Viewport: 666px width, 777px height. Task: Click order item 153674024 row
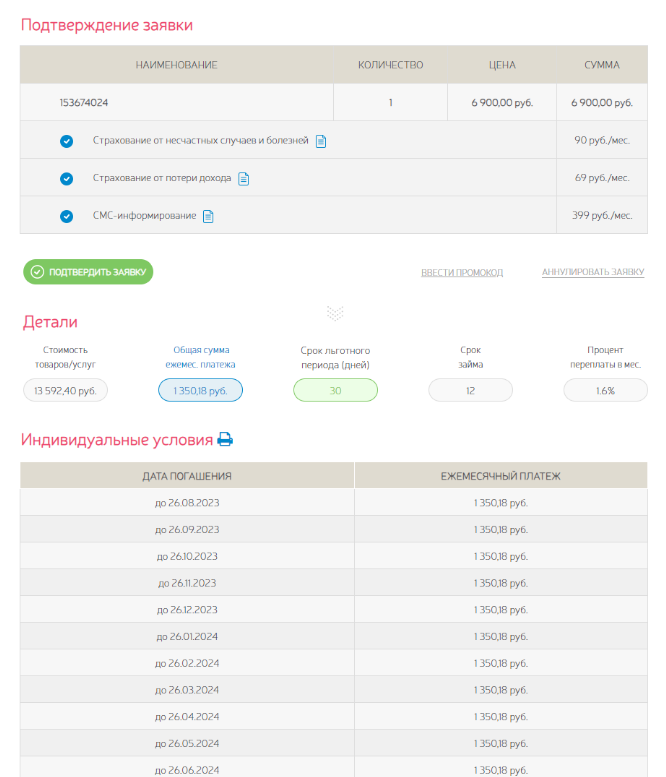pyautogui.click(x=334, y=103)
